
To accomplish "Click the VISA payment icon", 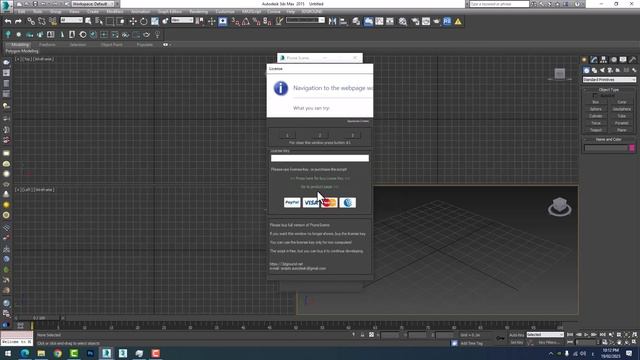I will [x=311, y=202].
